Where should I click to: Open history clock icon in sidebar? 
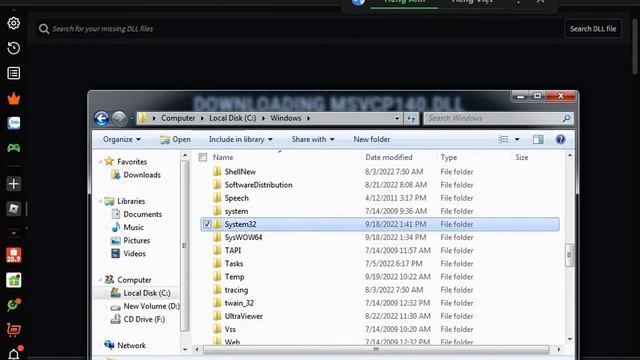13,48
